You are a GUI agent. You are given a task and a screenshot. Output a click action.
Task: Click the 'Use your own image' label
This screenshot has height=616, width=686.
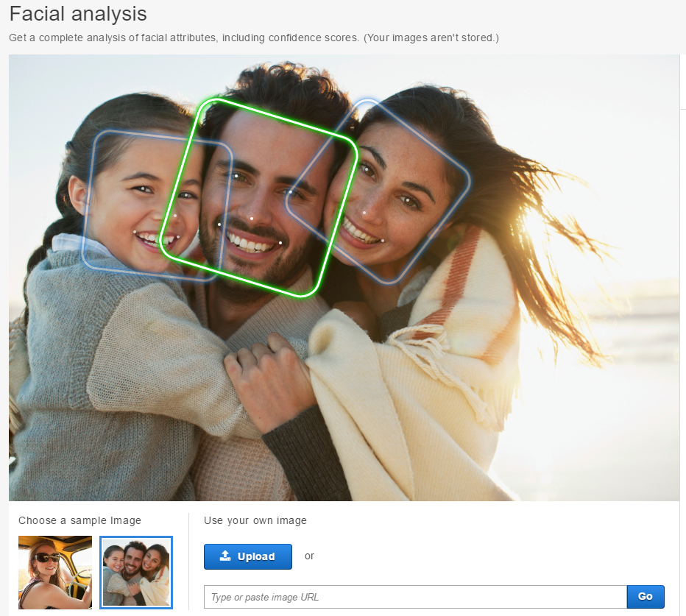tap(255, 520)
